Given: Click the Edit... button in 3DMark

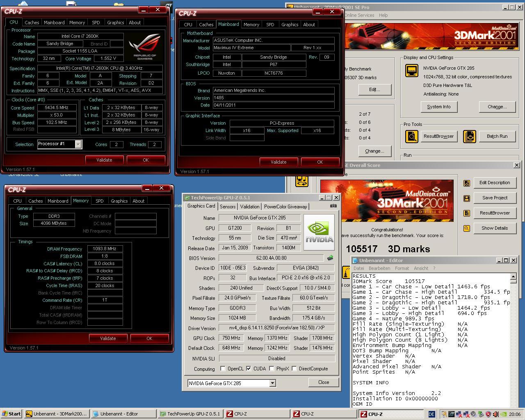Looking at the screenshot, I should pyautogui.click(x=374, y=89).
